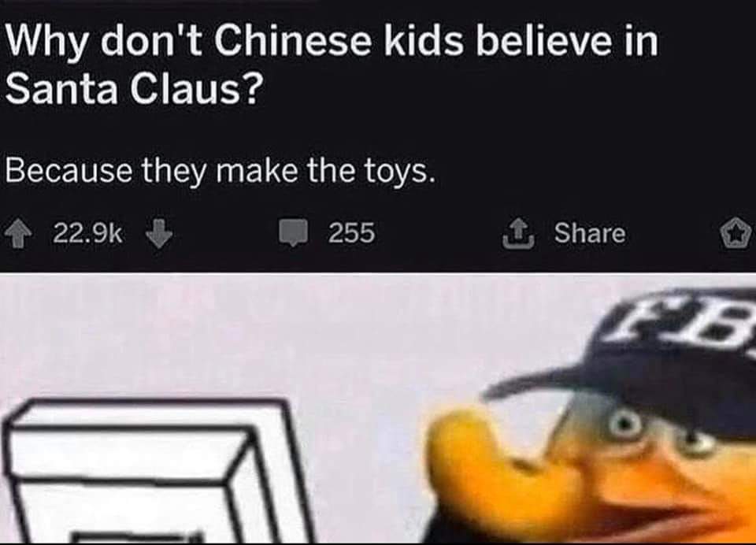Select the 'Because they make the toys.' text
The height and width of the screenshot is (545, 756).
(x=220, y=171)
